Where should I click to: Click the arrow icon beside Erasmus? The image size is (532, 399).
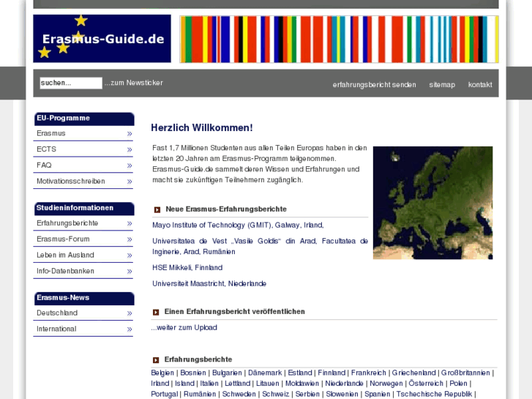pyautogui.click(x=130, y=134)
